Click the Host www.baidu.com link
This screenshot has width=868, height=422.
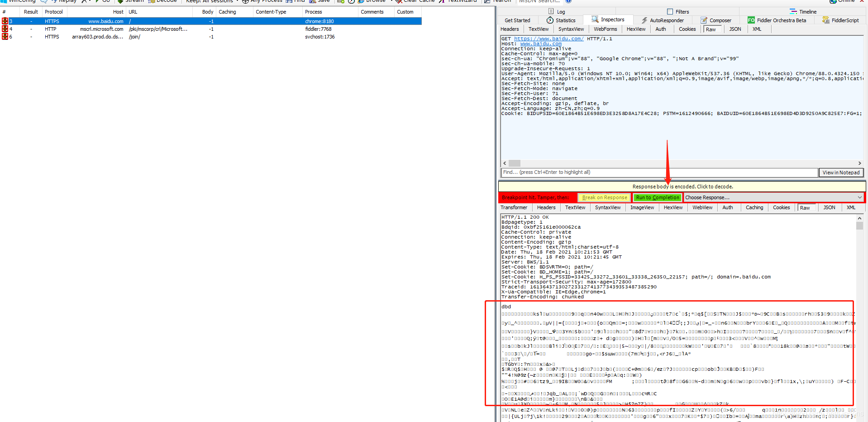(541, 44)
